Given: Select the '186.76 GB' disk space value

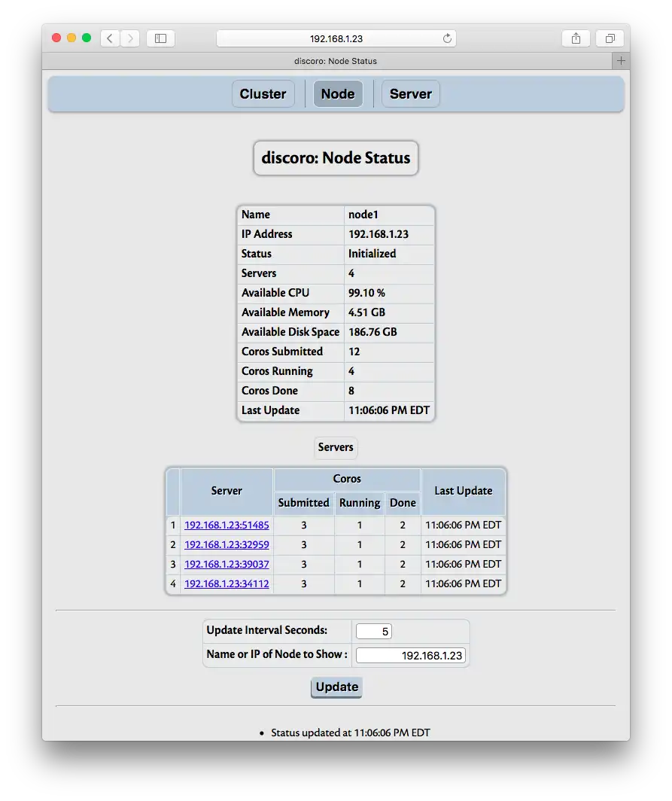Looking at the screenshot, I should click(372, 332).
